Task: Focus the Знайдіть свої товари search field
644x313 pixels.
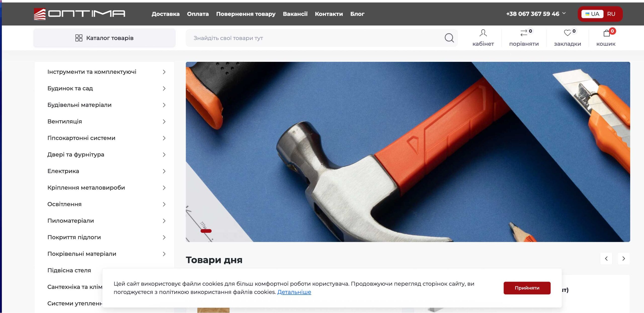Action: click(x=314, y=38)
